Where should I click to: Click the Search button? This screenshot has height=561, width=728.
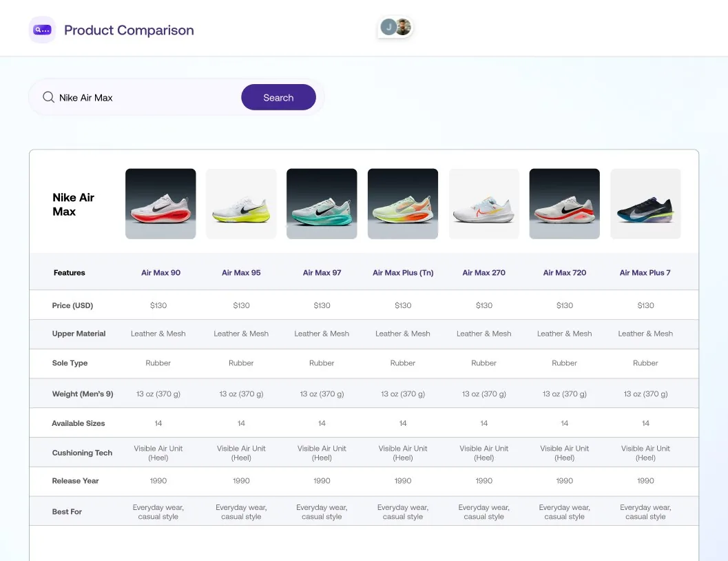[278, 97]
